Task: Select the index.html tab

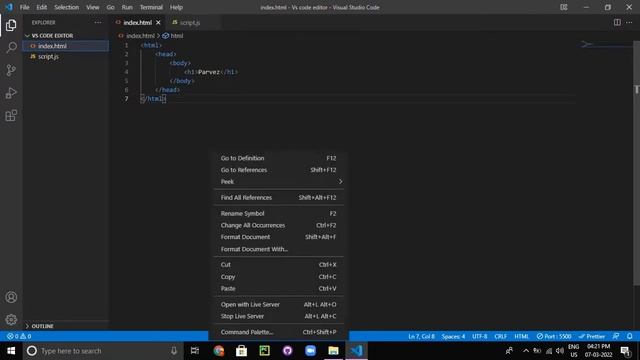Action: coord(137,22)
